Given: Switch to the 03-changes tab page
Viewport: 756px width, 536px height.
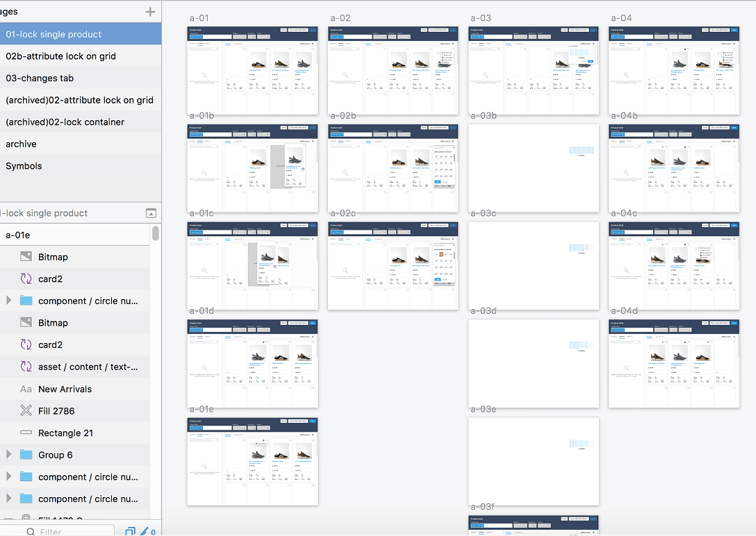Looking at the screenshot, I should pos(81,78).
